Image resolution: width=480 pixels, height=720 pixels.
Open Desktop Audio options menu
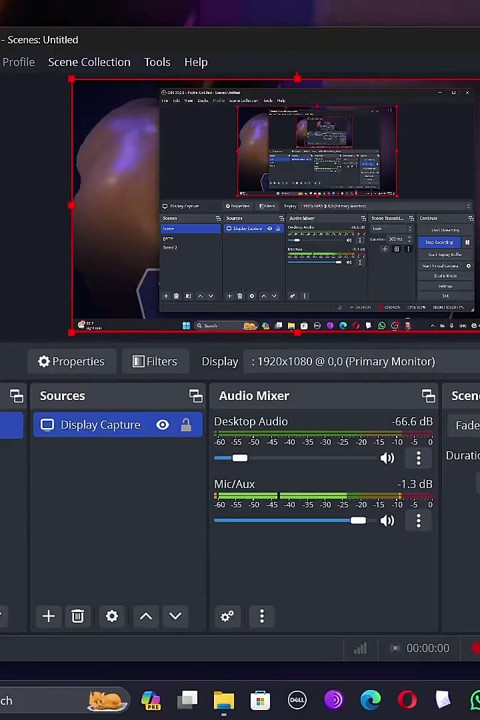pyautogui.click(x=418, y=458)
